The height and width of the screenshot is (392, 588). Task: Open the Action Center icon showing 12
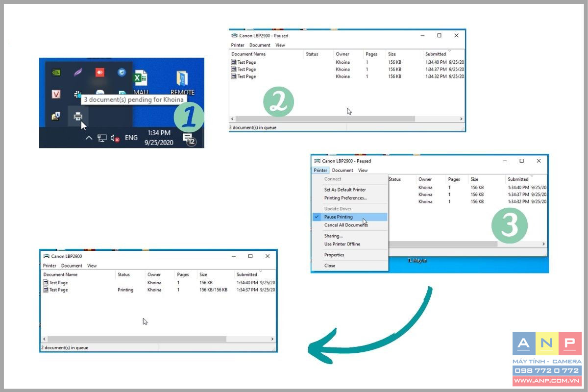[188, 139]
